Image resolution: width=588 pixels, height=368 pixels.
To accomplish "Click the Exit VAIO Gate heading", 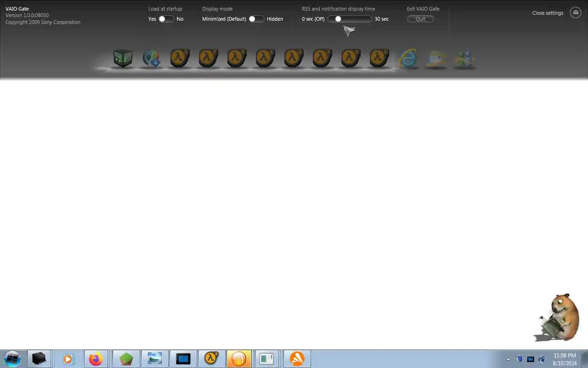I will [423, 9].
